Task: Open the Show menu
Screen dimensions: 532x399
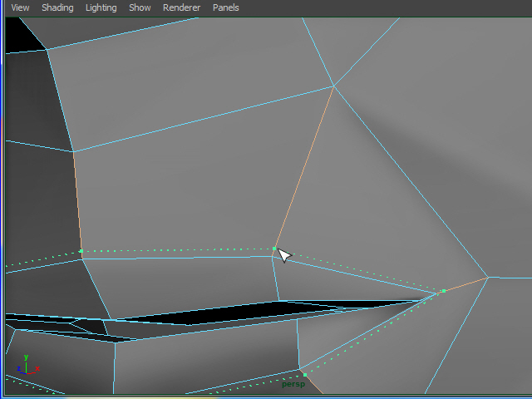Action: point(140,7)
